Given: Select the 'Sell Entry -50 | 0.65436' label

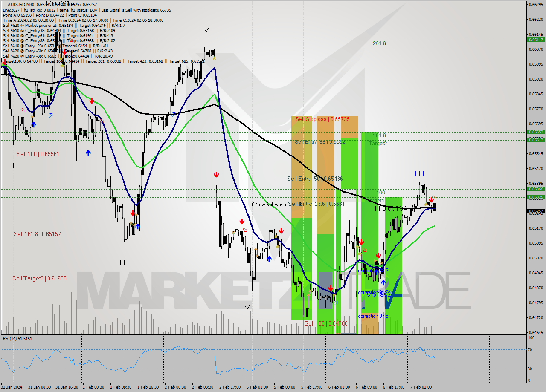Looking at the screenshot, I should tap(315, 179).
